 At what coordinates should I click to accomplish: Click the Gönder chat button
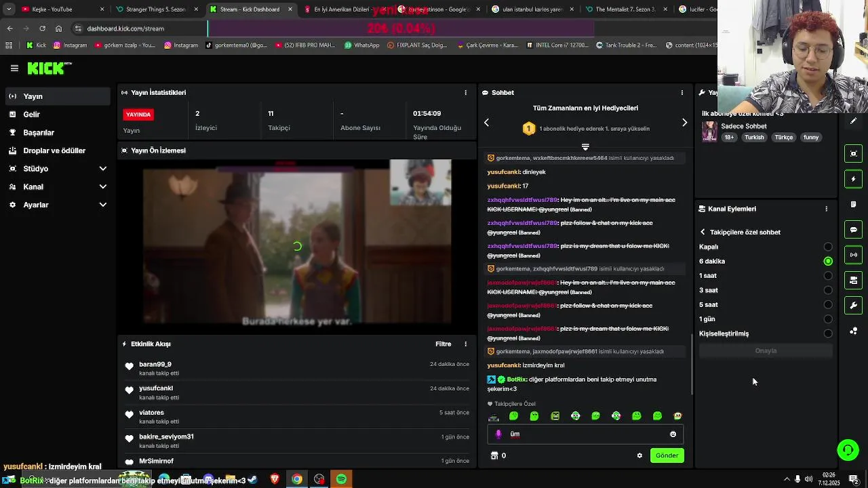[x=667, y=455]
